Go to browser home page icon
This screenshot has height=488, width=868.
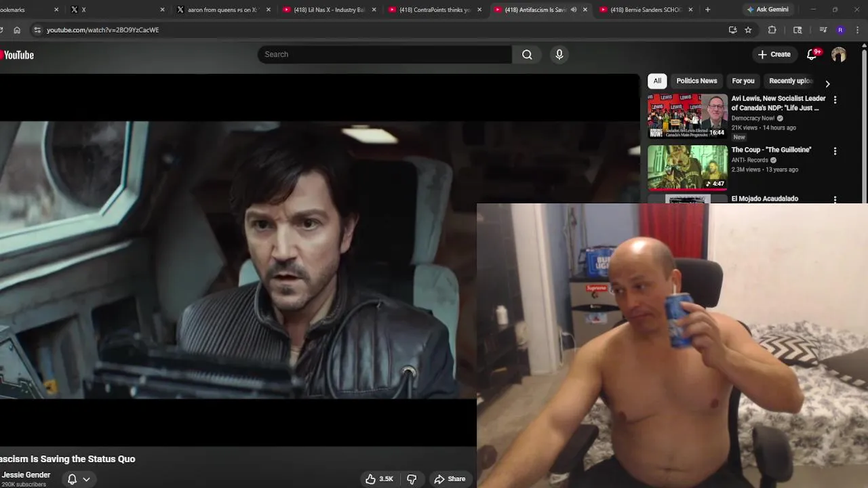coord(17,30)
